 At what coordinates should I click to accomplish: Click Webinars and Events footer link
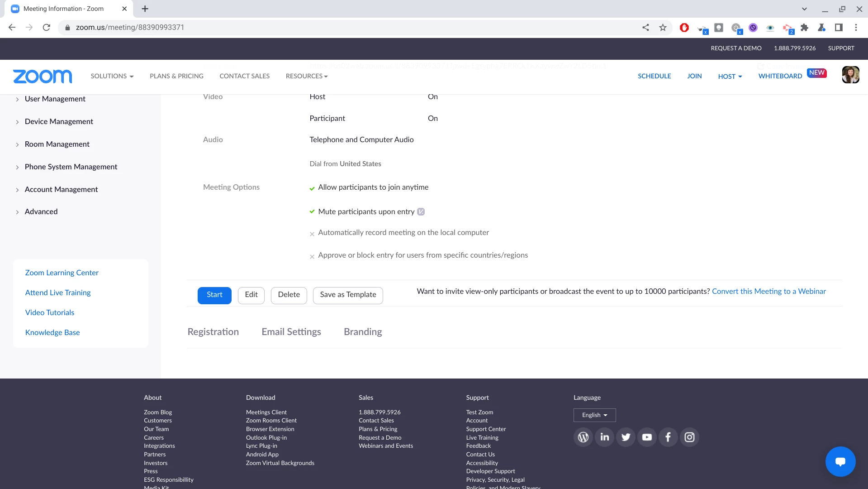tap(386, 446)
